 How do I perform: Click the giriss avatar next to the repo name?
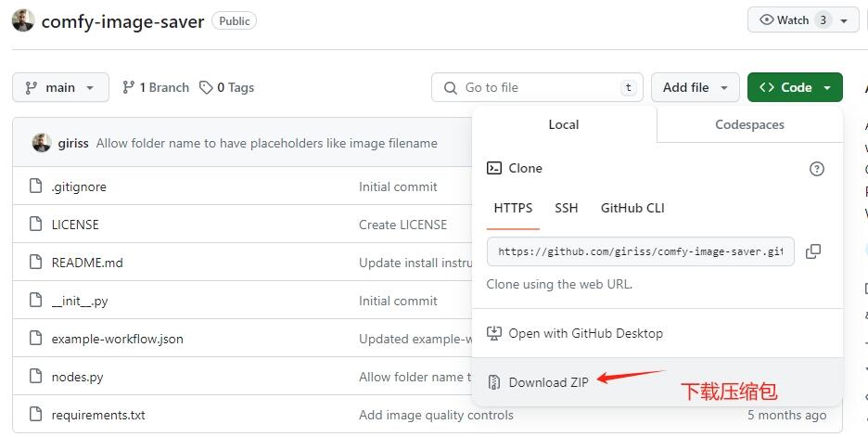click(24, 20)
